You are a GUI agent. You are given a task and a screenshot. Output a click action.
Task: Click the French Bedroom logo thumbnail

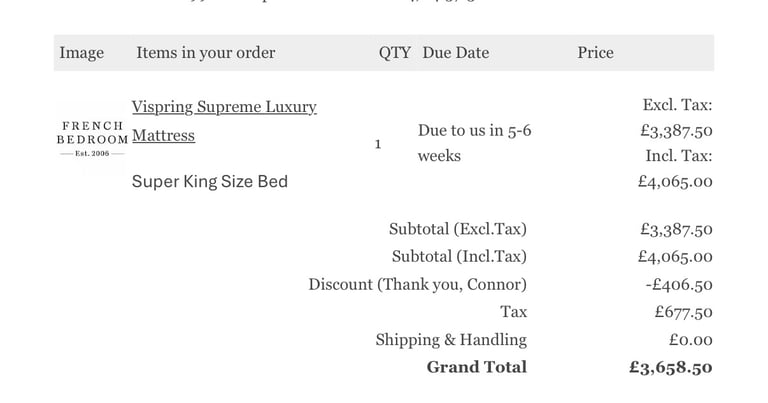coord(92,139)
